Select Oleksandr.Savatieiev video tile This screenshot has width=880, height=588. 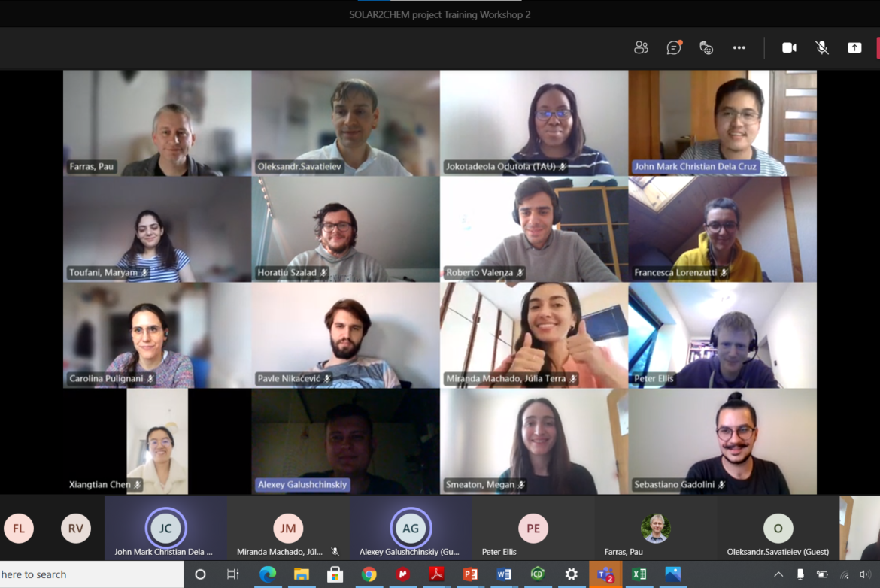tap(346, 123)
